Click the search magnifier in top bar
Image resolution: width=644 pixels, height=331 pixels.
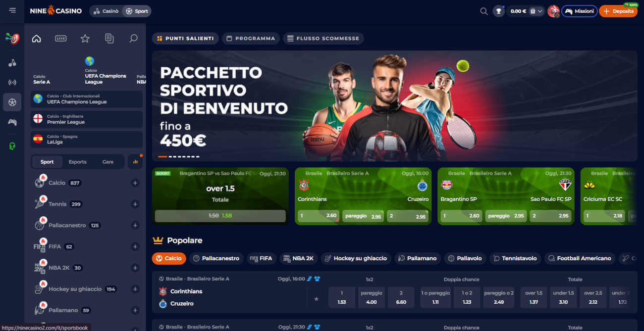(484, 11)
